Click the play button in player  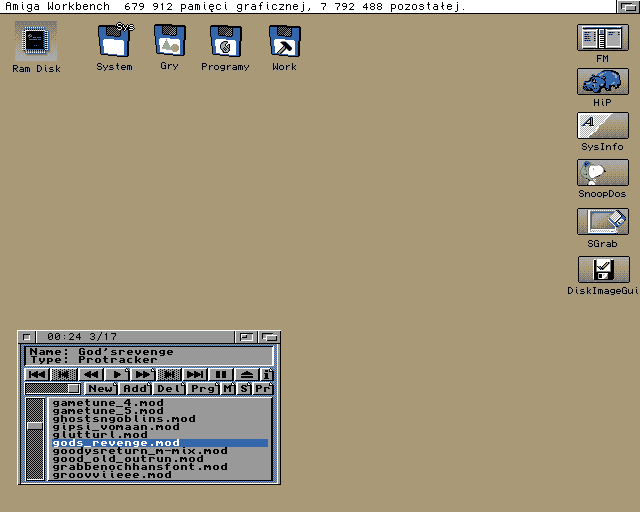tap(117, 374)
